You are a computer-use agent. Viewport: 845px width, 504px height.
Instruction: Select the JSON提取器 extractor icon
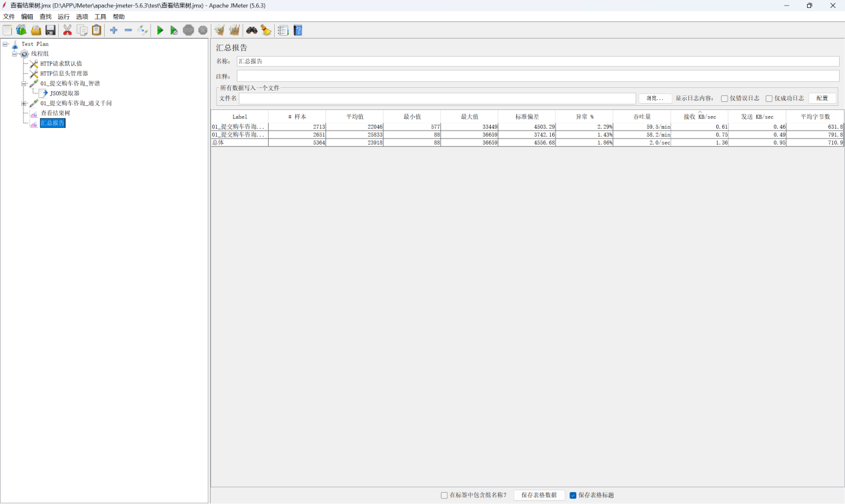tap(44, 93)
